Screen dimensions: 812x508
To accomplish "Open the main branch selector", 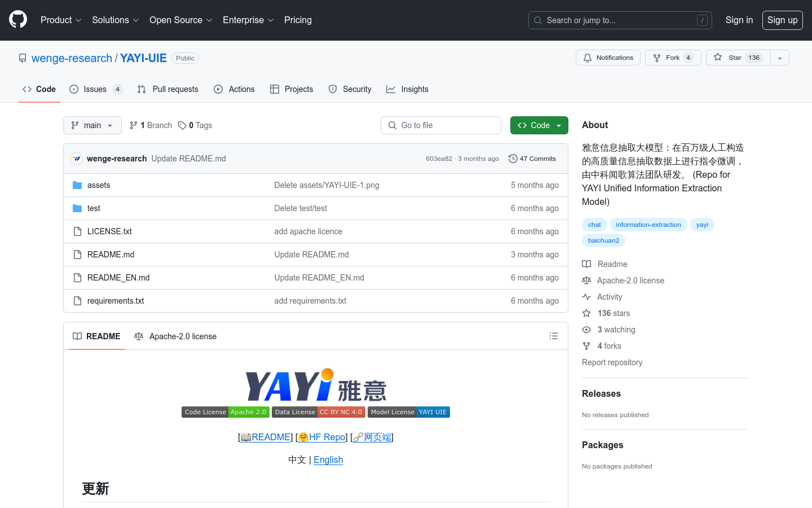I will pyautogui.click(x=92, y=125).
